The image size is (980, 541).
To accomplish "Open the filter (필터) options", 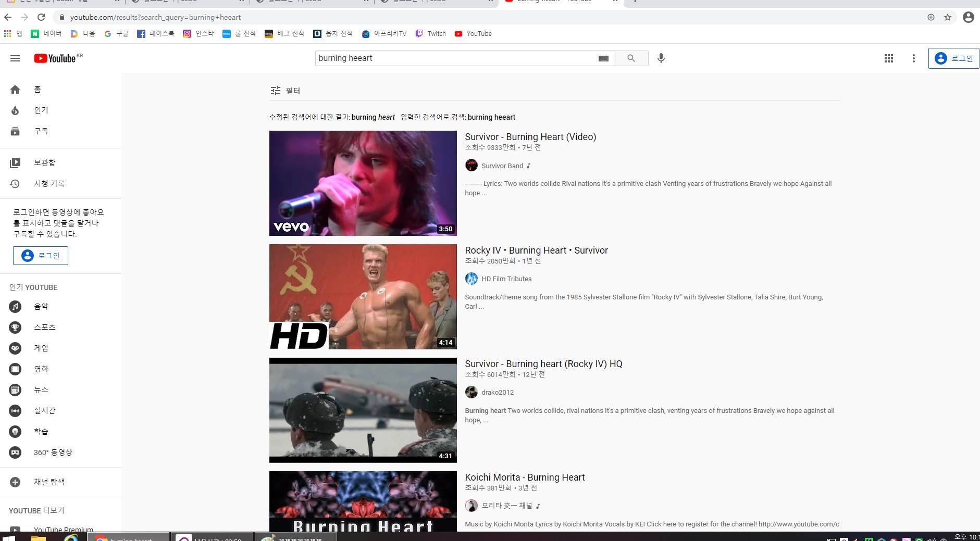I will pyautogui.click(x=285, y=91).
